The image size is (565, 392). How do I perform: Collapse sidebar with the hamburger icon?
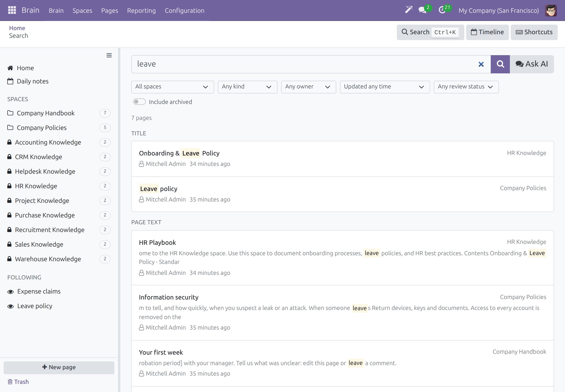(109, 56)
